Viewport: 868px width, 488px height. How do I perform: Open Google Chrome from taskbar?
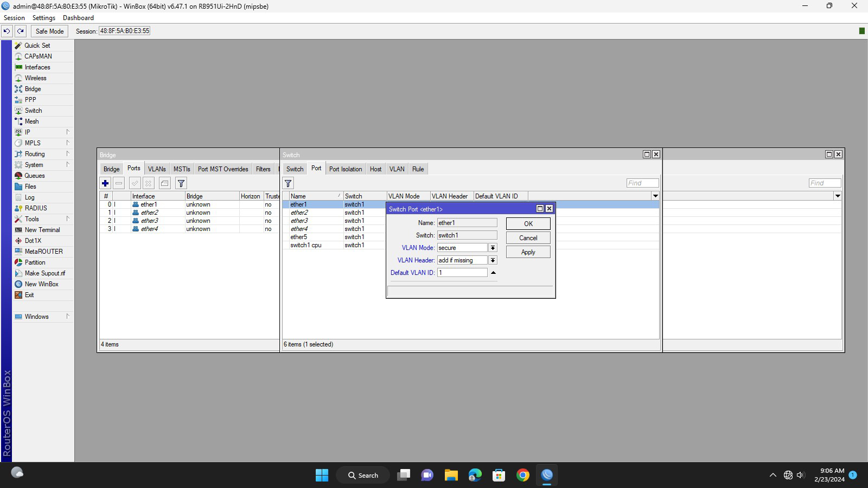pos(523,475)
